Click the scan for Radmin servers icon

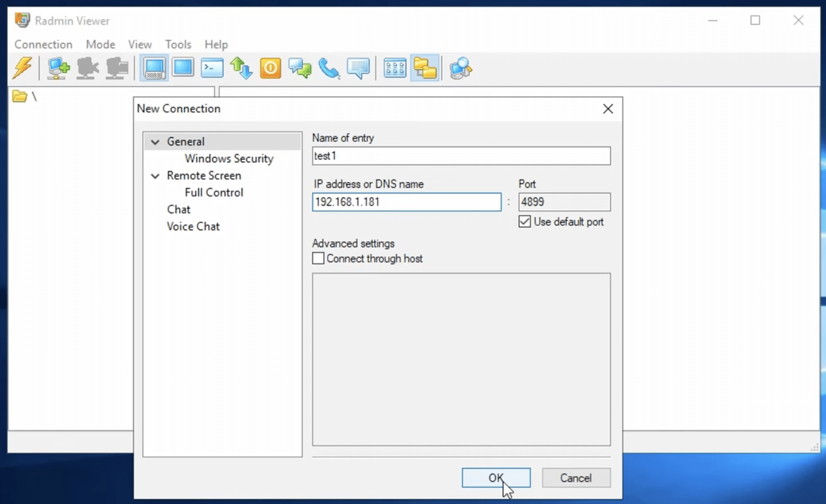(x=460, y=68)
